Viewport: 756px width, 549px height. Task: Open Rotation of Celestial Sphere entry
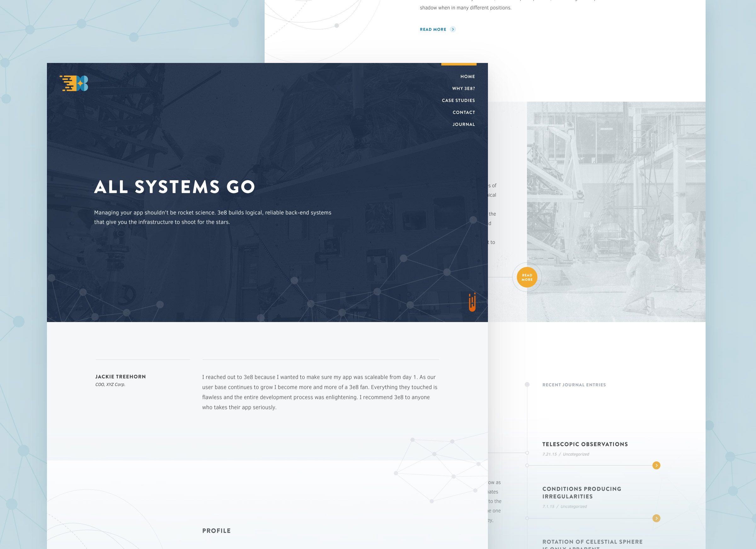(x=592, y=542)
